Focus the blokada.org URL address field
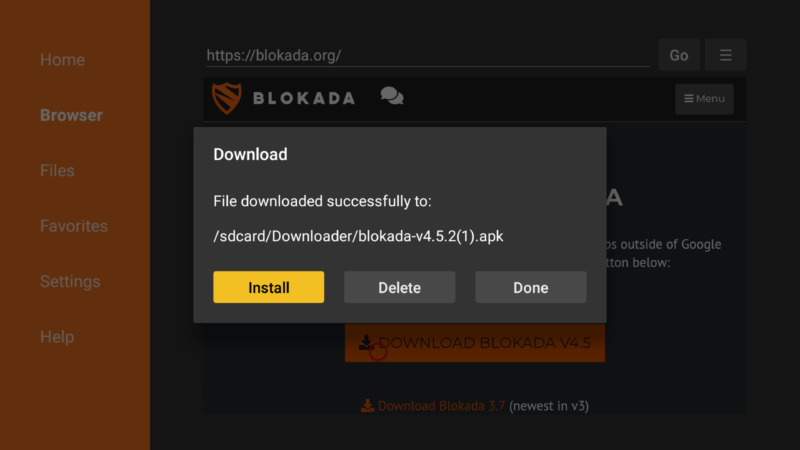 point(428,55)
